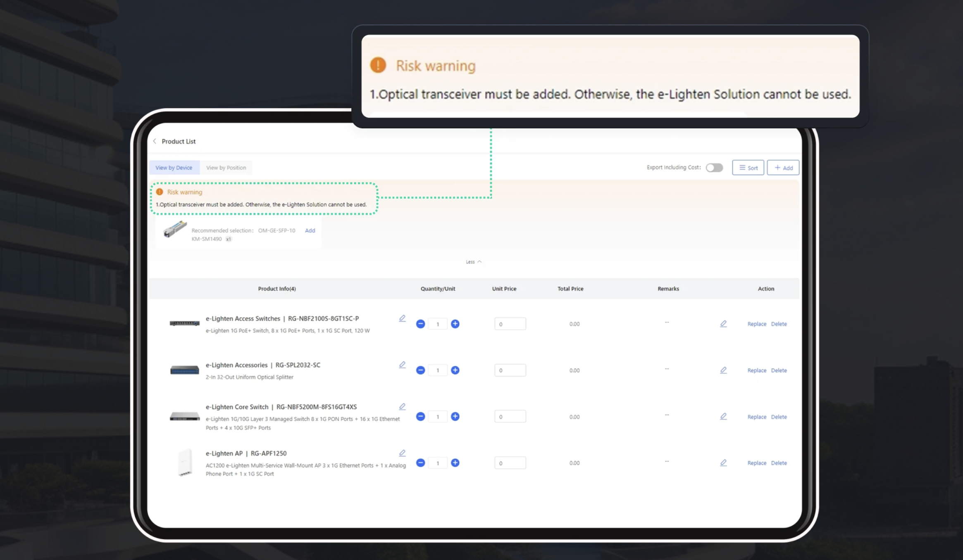Increase quantity of e-Lighten Core Switch
Viewport: 963px width, 560px height.
tap(455, 416)
